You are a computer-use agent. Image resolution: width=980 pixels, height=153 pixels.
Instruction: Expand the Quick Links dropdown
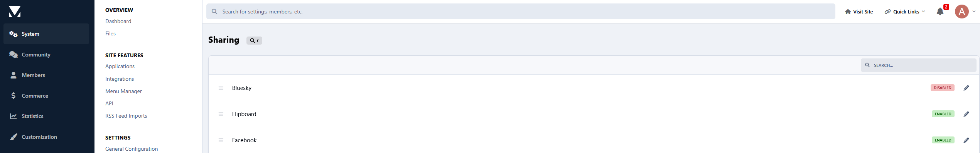point(904,12)
